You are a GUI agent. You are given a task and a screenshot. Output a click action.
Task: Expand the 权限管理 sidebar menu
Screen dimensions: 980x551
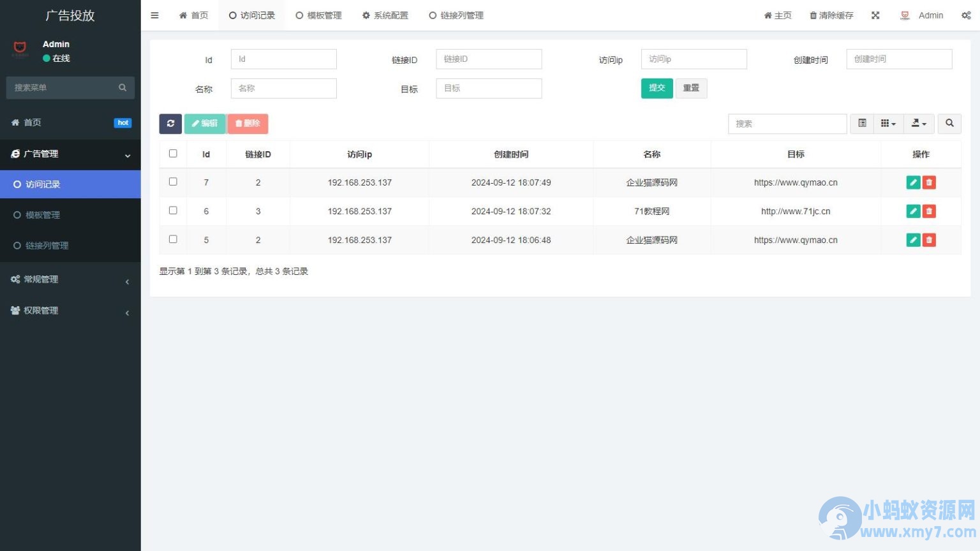pos(70,311)
